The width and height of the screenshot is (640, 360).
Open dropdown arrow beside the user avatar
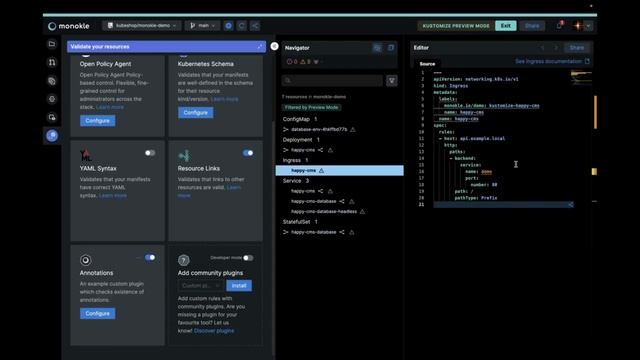[x=588, y=26]
